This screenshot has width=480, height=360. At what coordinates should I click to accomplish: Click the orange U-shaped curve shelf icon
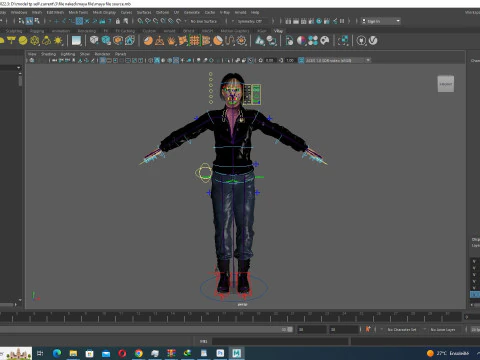[230, 41]
